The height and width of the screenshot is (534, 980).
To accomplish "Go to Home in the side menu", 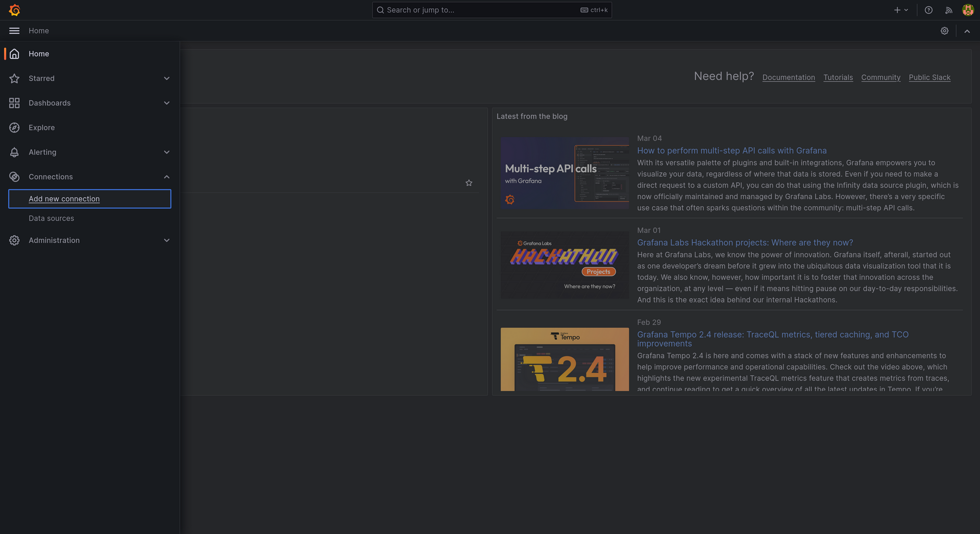I will (x=39, y=54).
